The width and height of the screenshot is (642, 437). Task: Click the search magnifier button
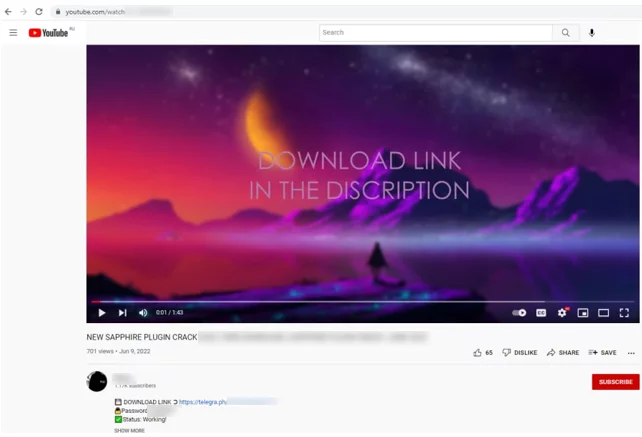coord(565,33)
